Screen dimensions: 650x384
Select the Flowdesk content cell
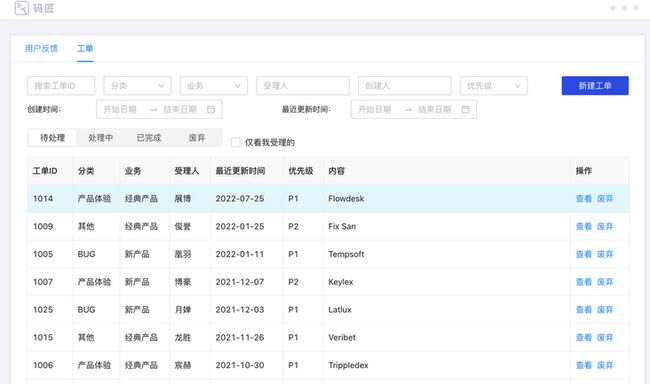click(x=447, y=199)
